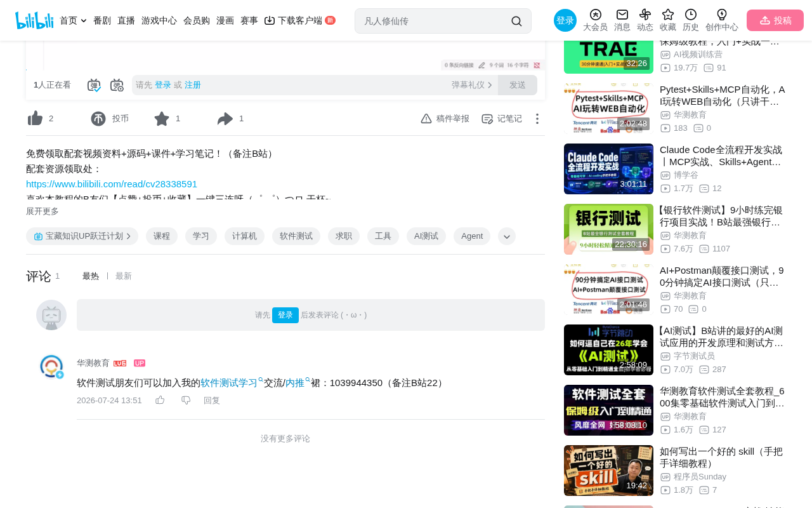
Task: Open 弹幕礼仪 chevron link
Action: [x=472, y=85]
